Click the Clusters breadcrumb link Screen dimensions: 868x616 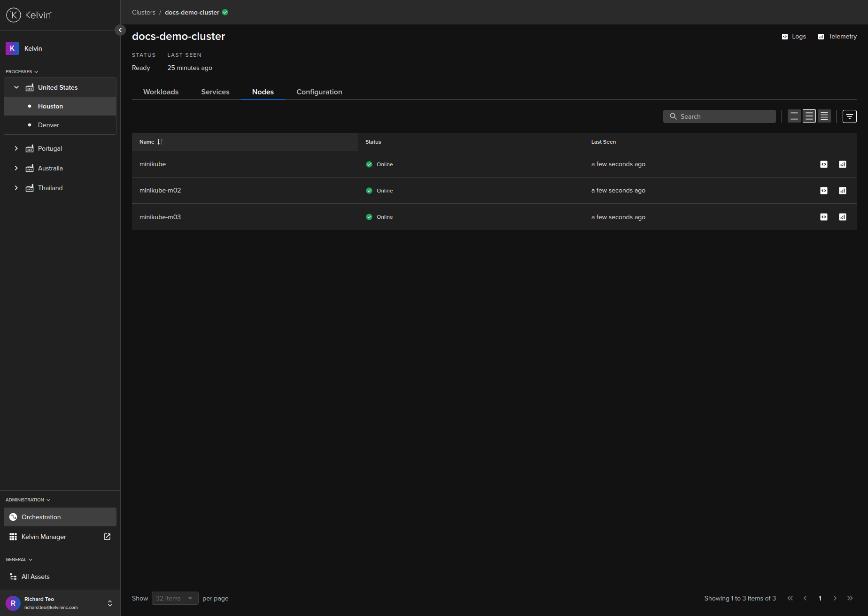coord(143,12)
